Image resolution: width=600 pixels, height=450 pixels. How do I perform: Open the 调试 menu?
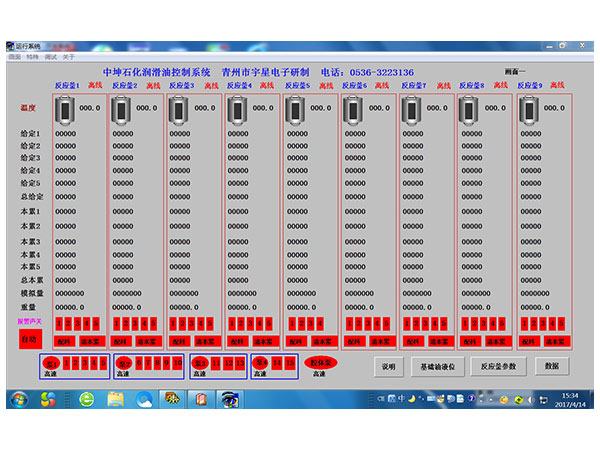point(49,57)
